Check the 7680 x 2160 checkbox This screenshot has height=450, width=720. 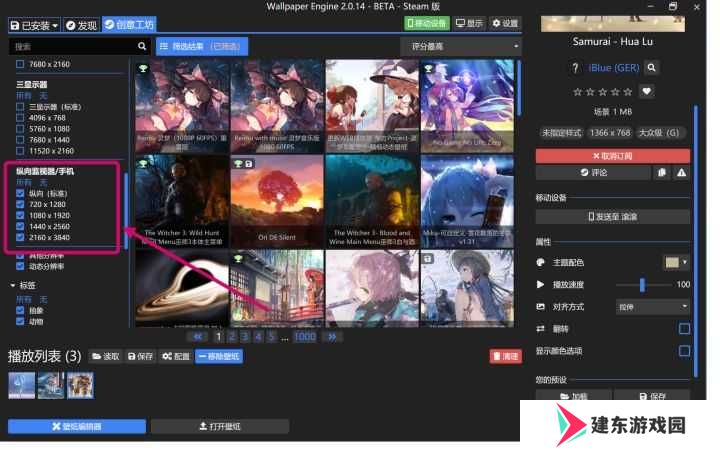[20, 64]
